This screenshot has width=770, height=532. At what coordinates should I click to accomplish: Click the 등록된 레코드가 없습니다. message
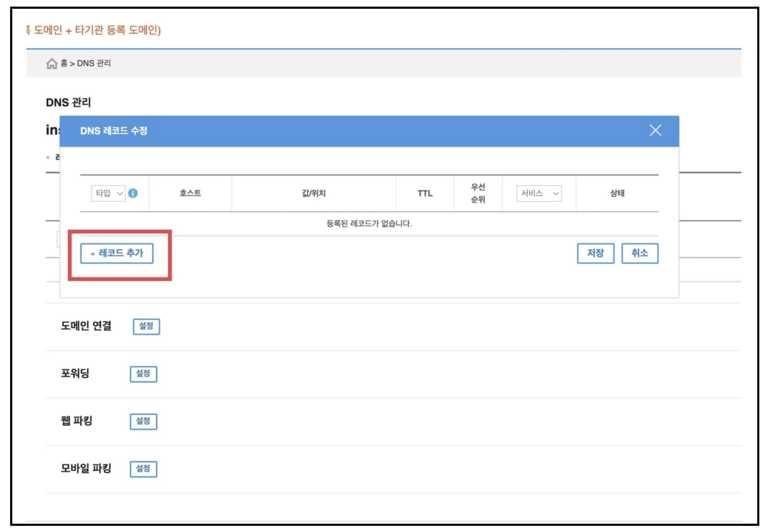pyautogui.click(x=369, y=223)
